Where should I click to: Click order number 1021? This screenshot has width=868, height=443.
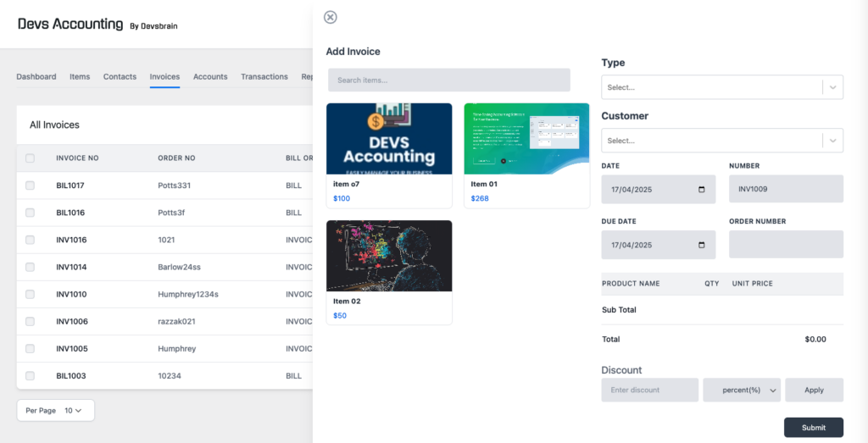[167, 240]
